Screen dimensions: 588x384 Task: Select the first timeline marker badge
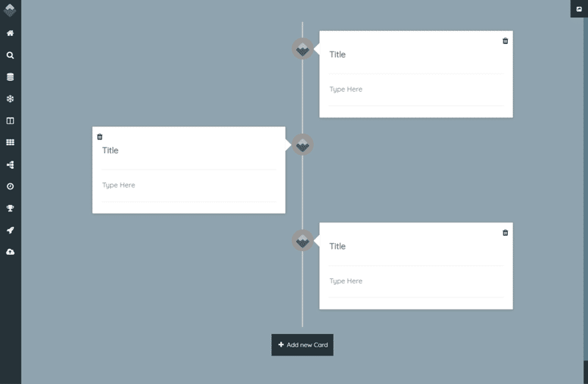(302, 49)
